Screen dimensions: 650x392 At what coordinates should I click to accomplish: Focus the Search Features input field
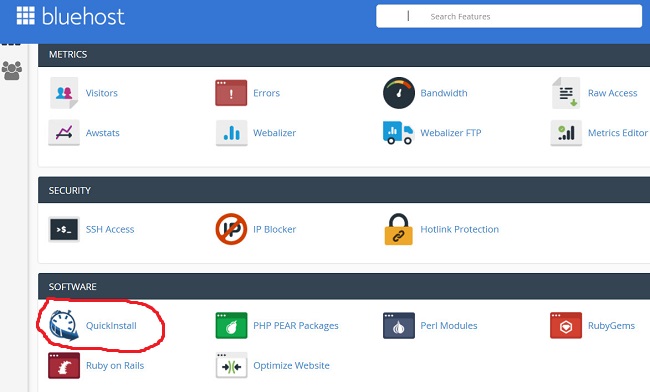tap(509, 16)
